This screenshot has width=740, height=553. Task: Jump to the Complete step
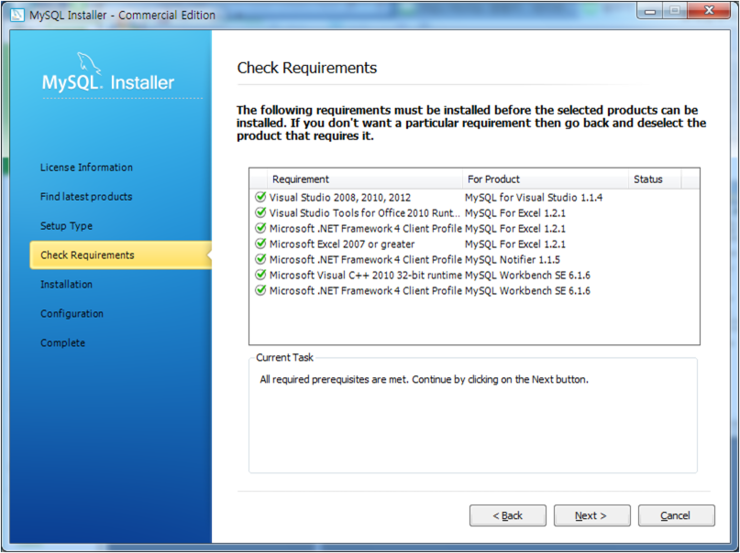63,343
